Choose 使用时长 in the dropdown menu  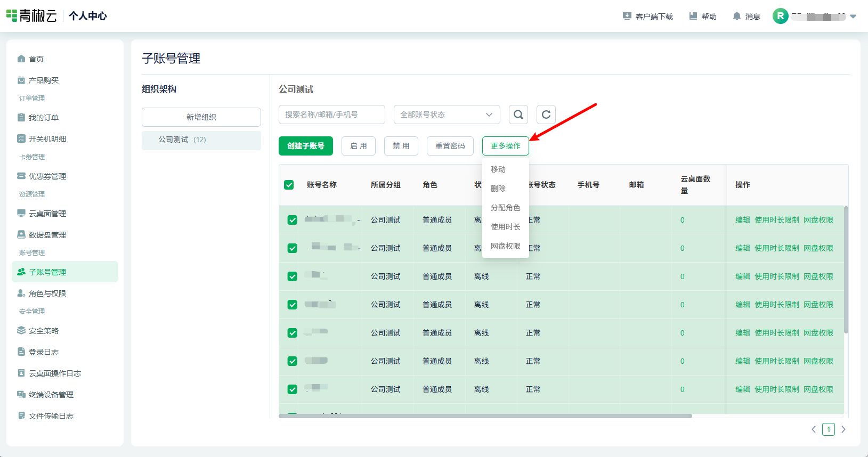pos(506,227)
